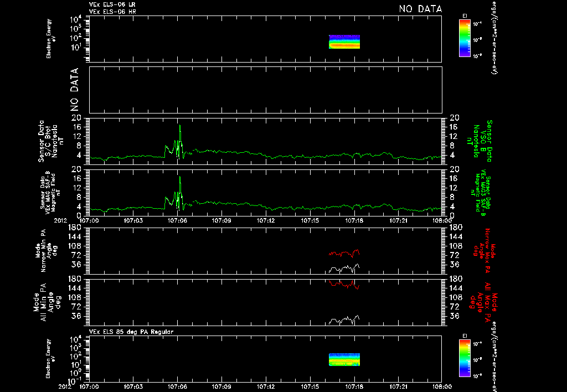The image size is (567, 392).
Task: Click the 'ergs/(cm**2-sr-sec-eV)' units label at the top right
Action: [494, 38]
